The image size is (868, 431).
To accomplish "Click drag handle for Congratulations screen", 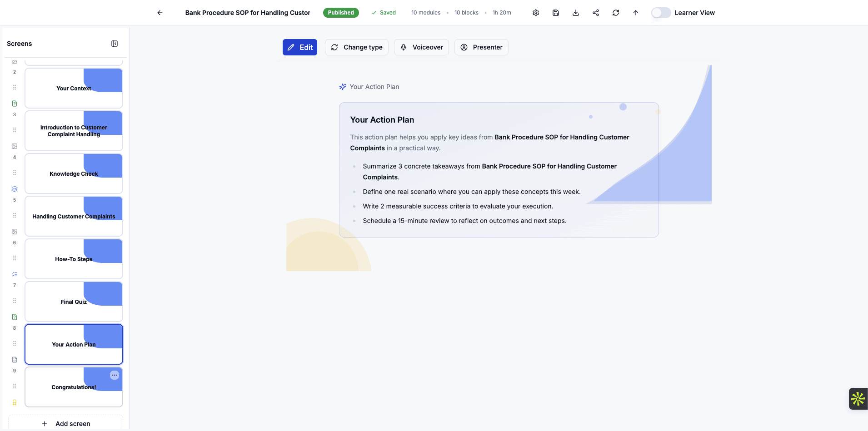I will tap(15, 386).
